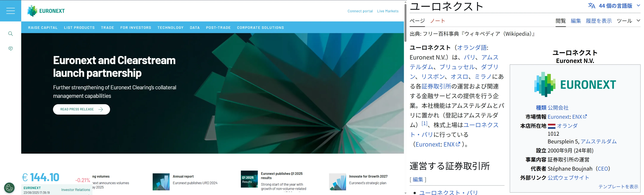The image size is (644, 195).
Task: Click the scrollbar down arrow of the Euronext page
Action: (406, 193)
